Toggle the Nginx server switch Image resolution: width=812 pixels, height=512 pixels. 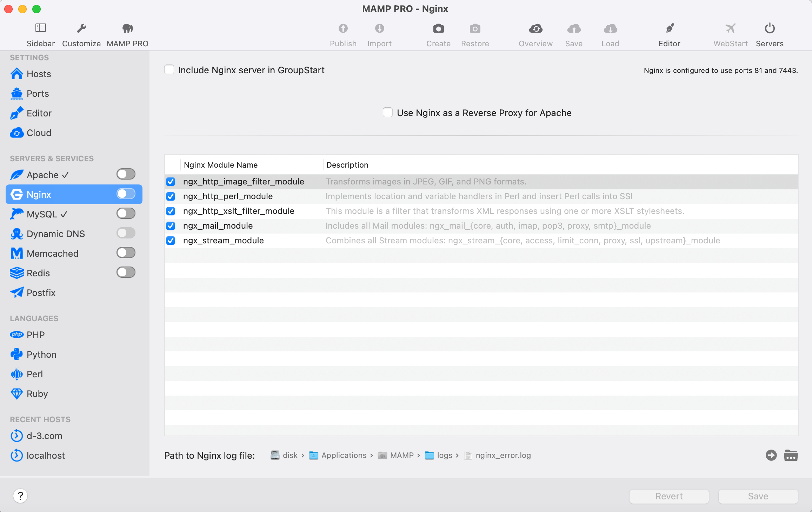coord(126,194)
